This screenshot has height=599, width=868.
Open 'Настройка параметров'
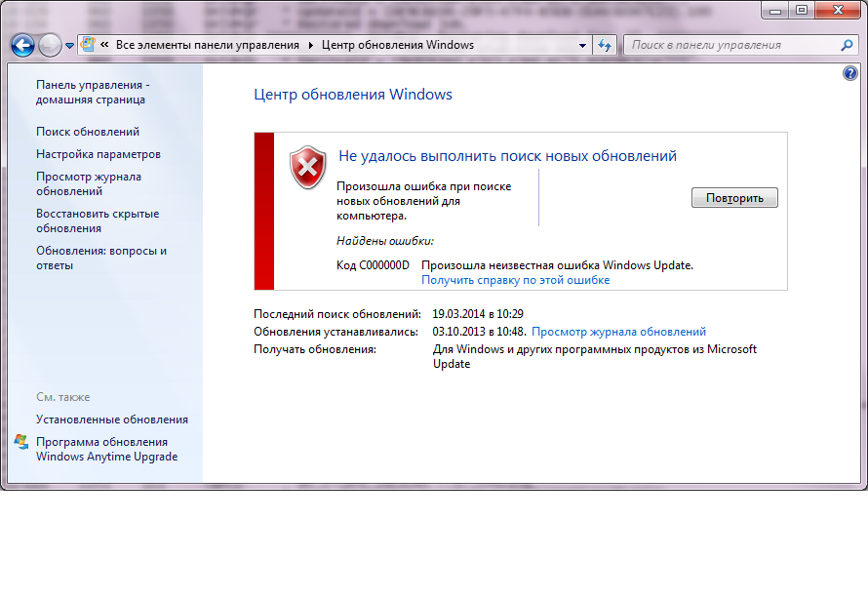(x=99, y=154)
